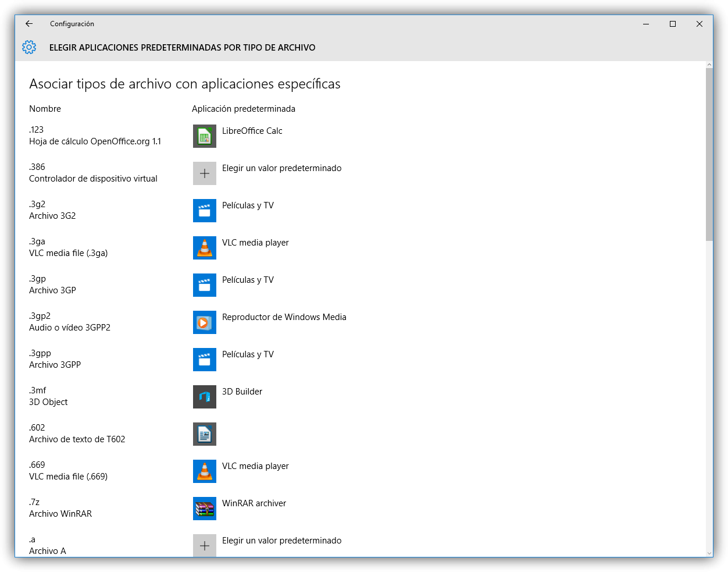
Task: Select the .3gp2 extension text
Action: point(40,316)
